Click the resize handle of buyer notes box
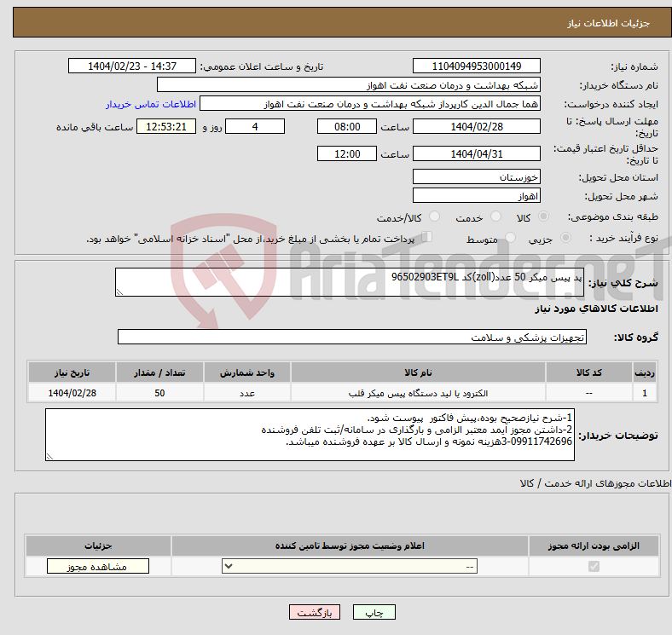The width and height of the screenshot is (672, 635). click(x=49, y=457)
